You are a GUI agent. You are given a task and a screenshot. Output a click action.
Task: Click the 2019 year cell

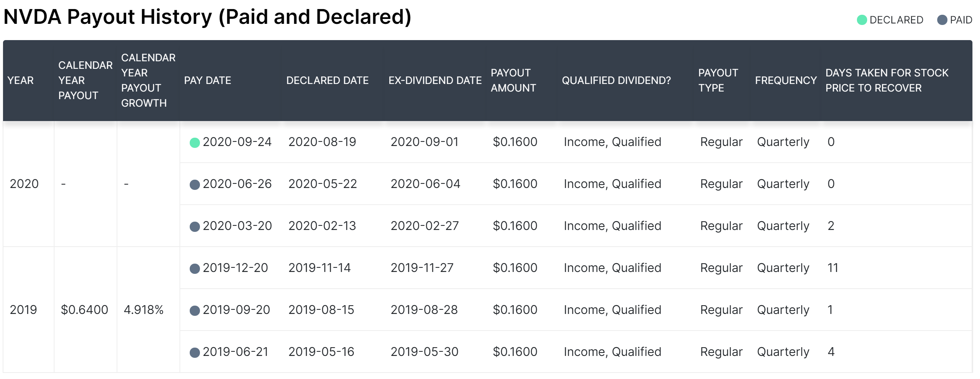(23, 310)
